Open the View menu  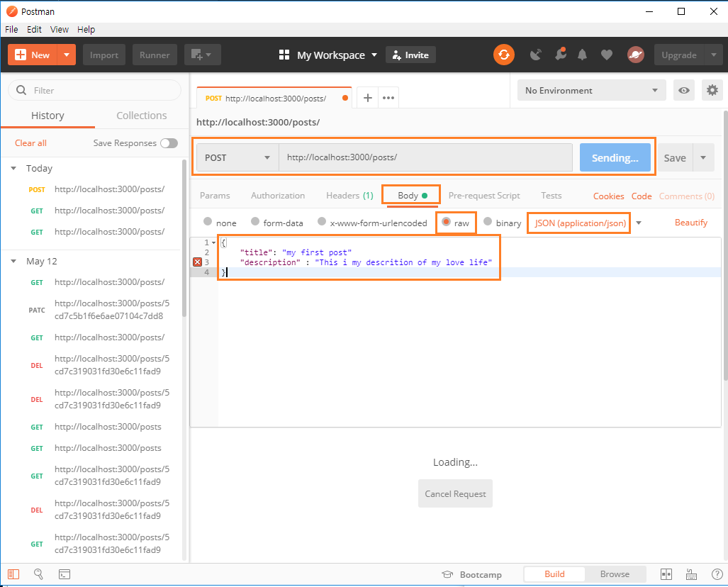tap(60, 29)
